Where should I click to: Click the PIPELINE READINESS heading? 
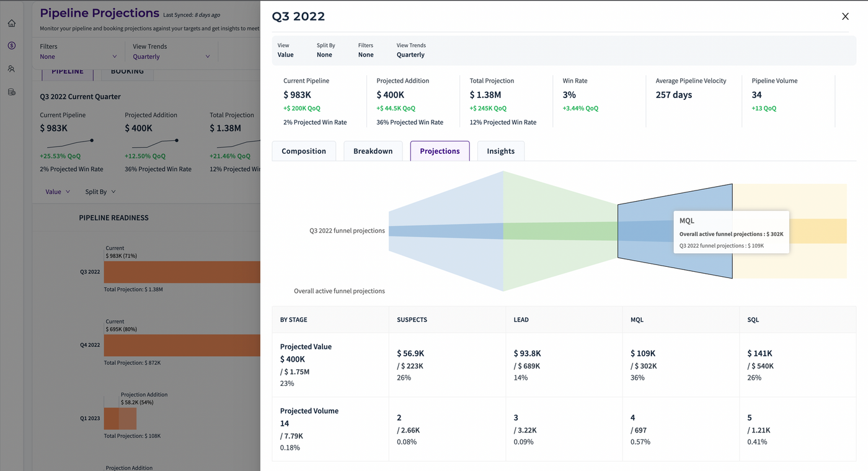(x=113, y=218)
